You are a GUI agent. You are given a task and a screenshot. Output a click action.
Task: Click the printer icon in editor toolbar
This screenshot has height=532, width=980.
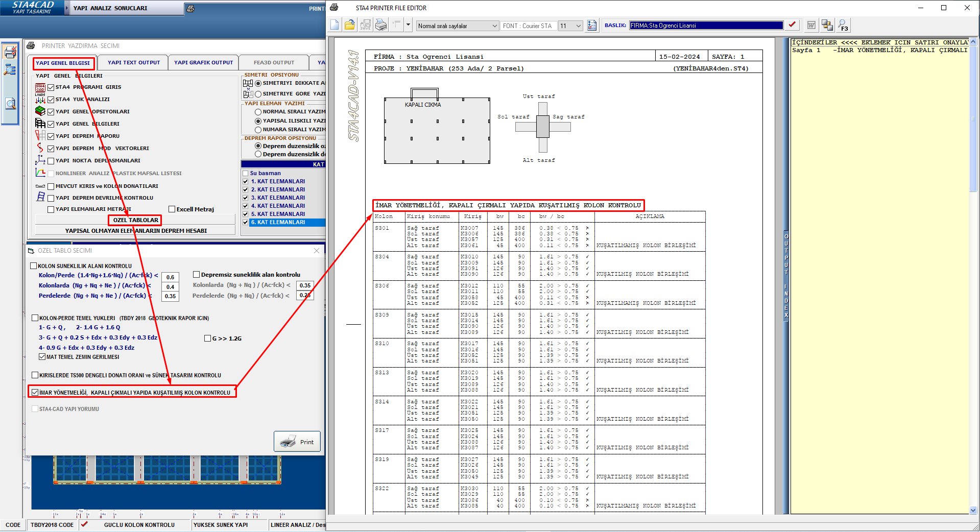[x=381, y=25]
